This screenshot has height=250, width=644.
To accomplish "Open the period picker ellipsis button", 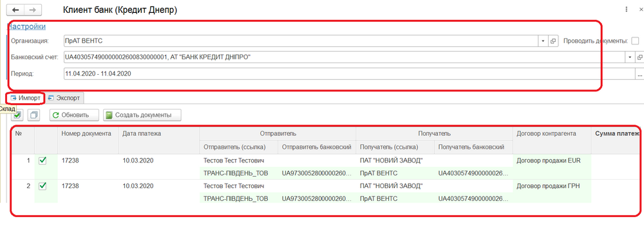I will coord(639,75).
